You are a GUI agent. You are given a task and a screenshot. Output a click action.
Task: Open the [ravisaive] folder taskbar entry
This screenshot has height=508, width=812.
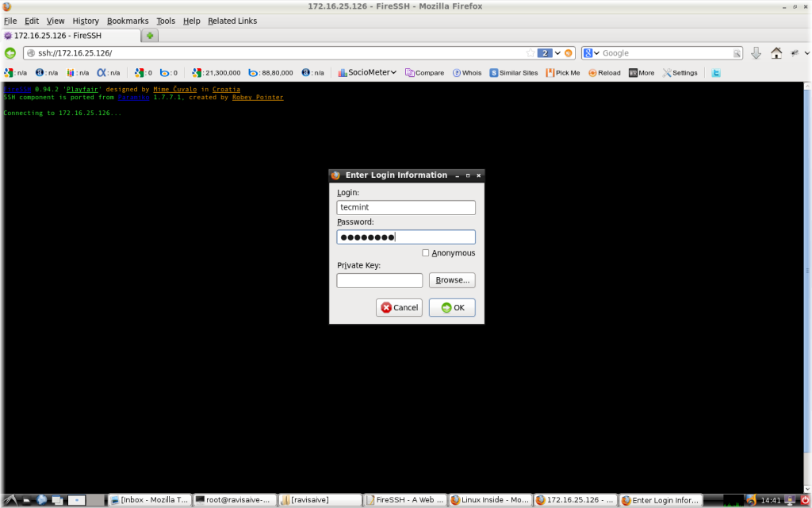point(320,500)
